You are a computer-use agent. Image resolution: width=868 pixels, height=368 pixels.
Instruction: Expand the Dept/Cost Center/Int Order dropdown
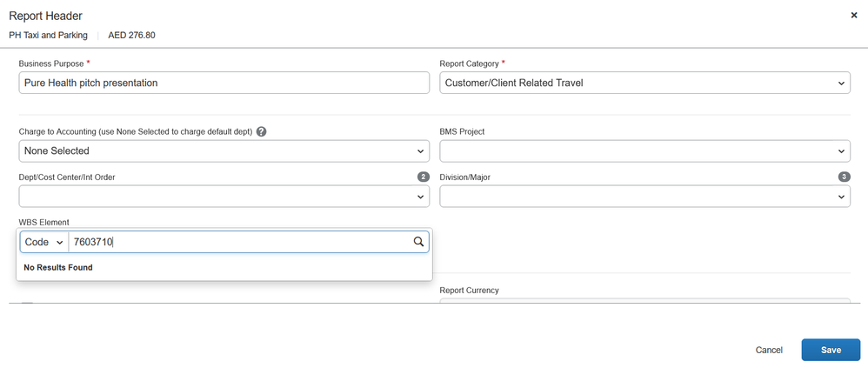(224, 197)
